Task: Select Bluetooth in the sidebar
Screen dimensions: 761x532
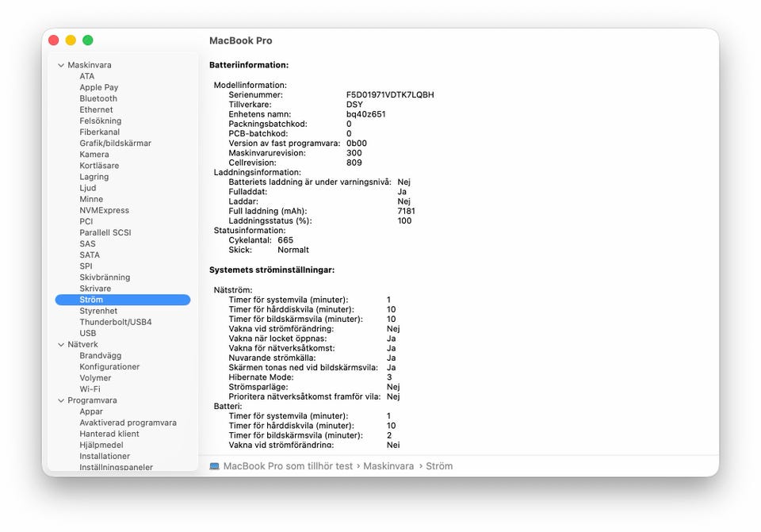Action: (x=98, y=98)
